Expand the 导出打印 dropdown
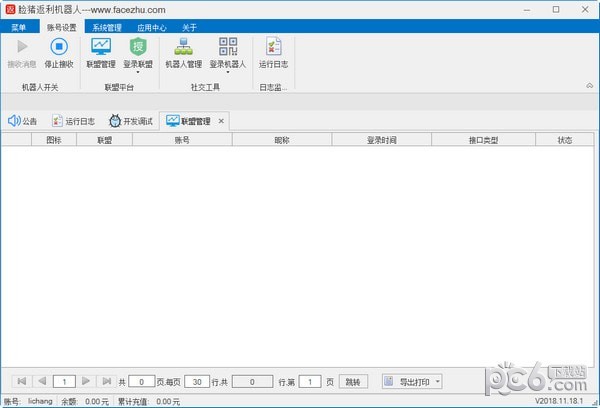This screenshot has width=600, height=408. pos(437,381)
